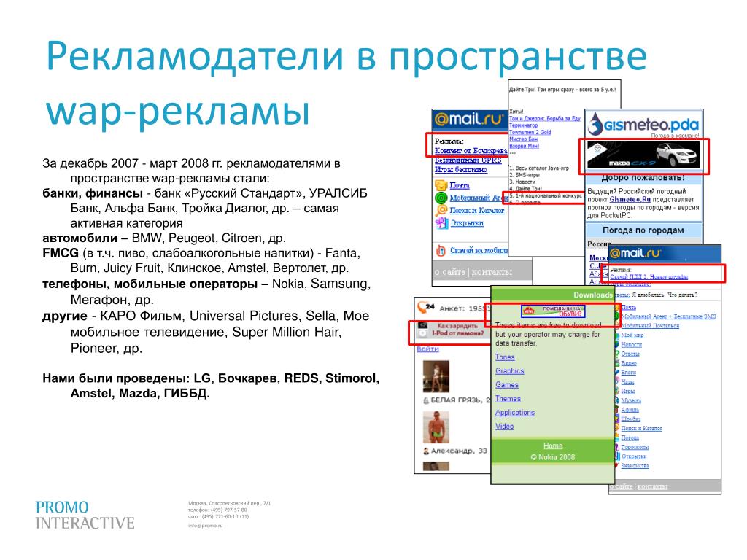Open the Мобильный Почтальон link

[x=650, y=326]
